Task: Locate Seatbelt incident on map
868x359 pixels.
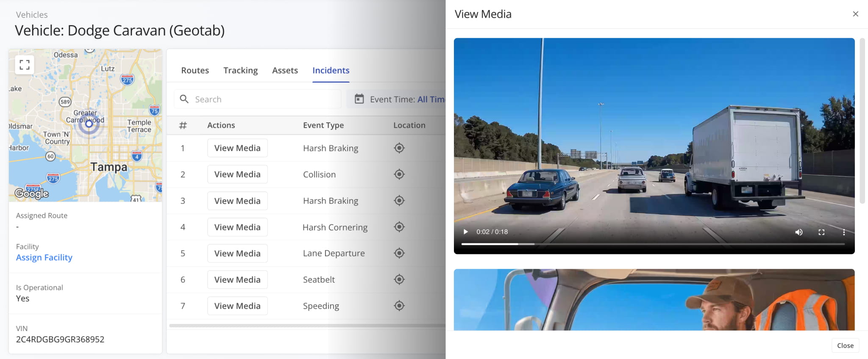Action: [x=399, y=279]
